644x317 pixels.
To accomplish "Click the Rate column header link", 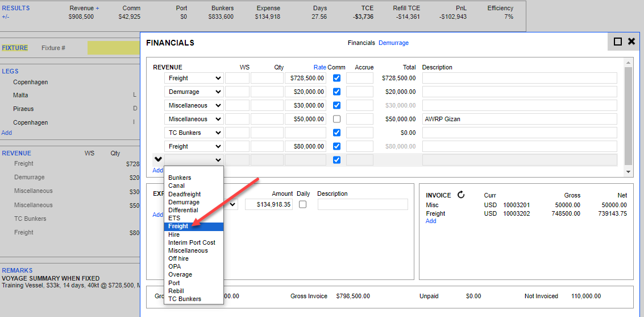I will click(319, 67).
